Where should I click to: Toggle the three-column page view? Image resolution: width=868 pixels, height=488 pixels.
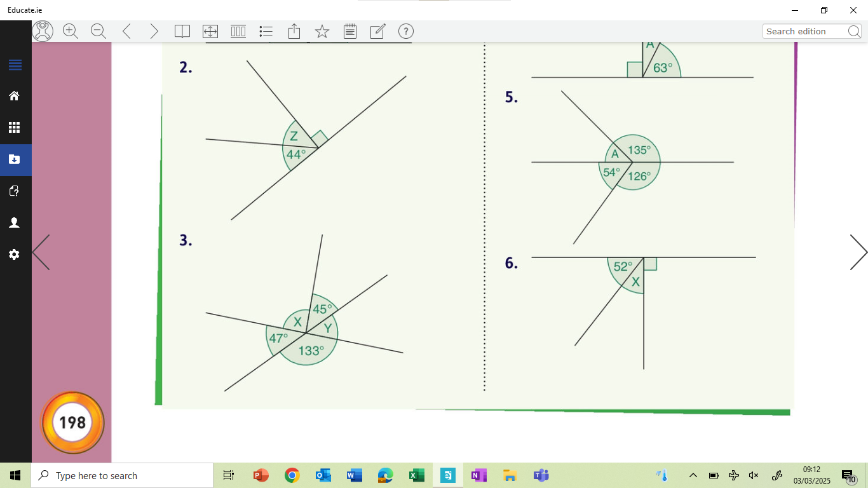tap(238, 30)
